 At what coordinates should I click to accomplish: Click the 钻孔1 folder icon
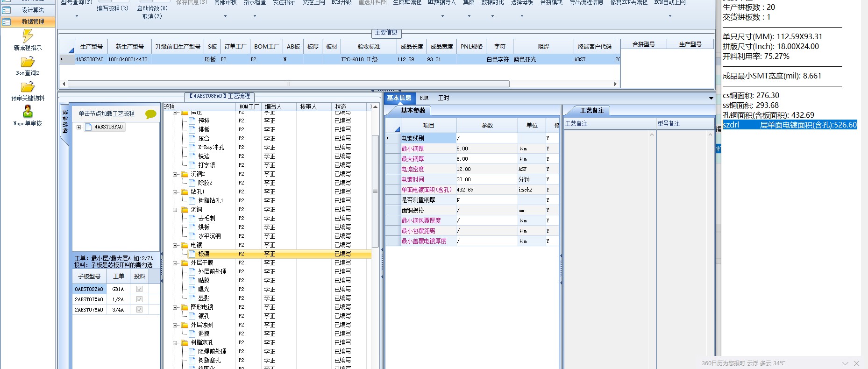pos(185,192)
